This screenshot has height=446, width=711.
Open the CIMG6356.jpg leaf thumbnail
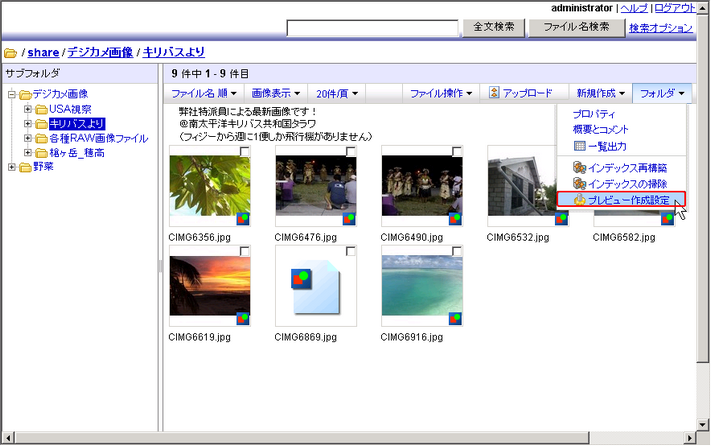tap(210, 185)
